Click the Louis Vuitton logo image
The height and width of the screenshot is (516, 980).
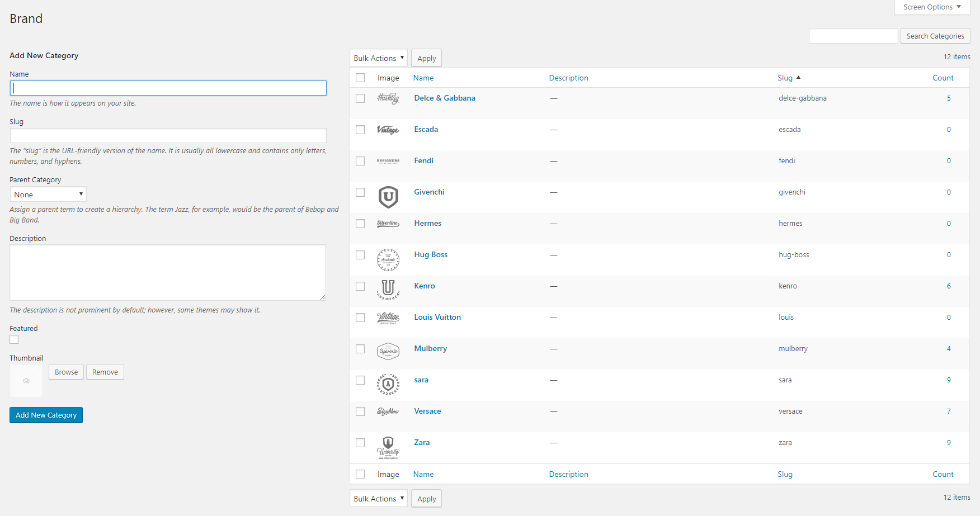tap(388, 318)
